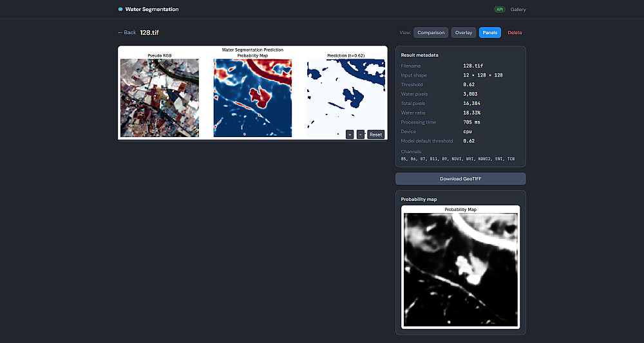The image size is (644, 343).
Task: Select the filename value 128.tif in metadata
Action: point(473,66)
